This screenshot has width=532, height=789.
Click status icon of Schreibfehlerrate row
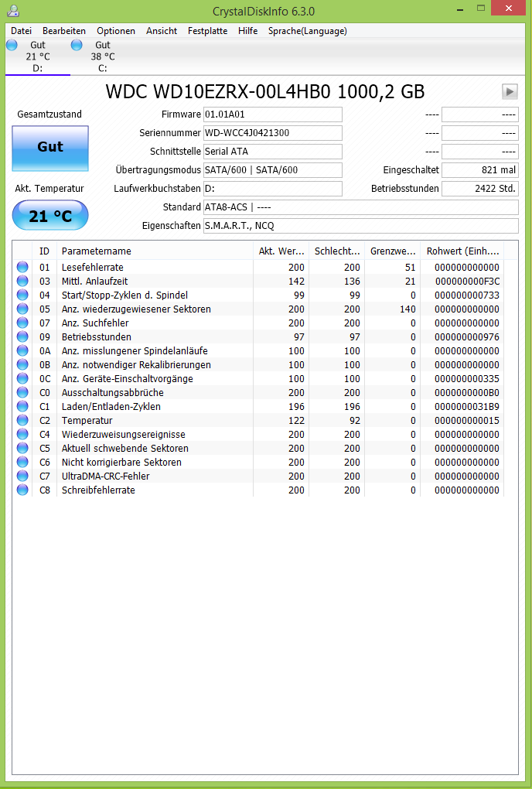(22, 490)
